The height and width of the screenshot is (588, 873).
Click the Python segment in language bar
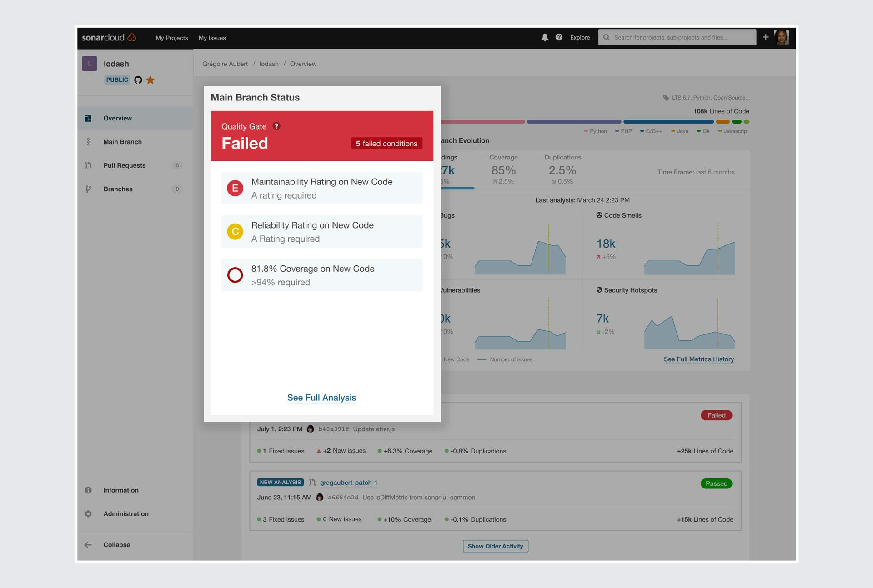point(482,122)
